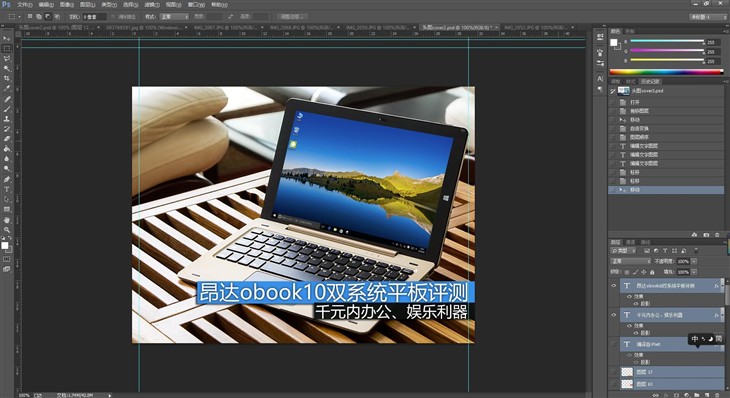The height and width of the screenshot is (398, 730).
Task: Select the Quick Selection tool
Action: point(7,68)
